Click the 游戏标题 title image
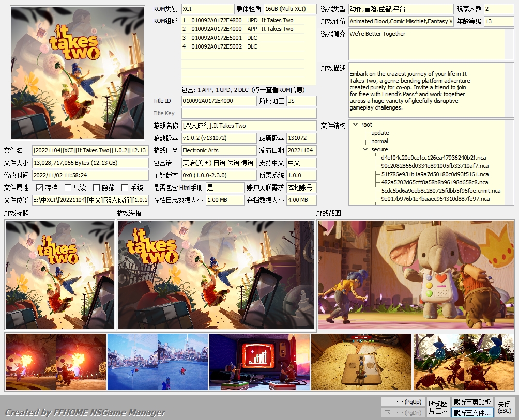 tap(60, 275)
